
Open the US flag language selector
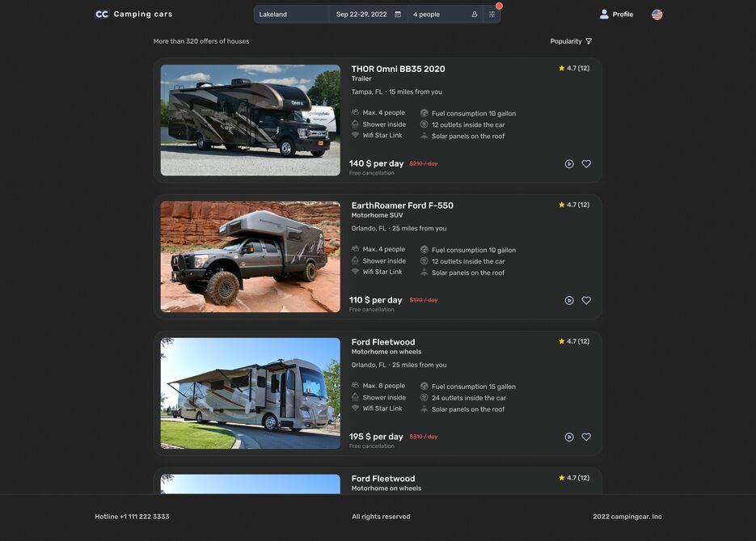pos(657,15)
